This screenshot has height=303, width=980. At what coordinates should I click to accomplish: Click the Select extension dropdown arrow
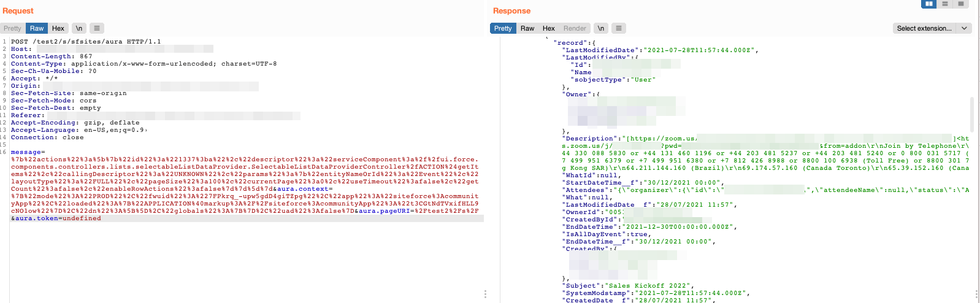point(964,28)
